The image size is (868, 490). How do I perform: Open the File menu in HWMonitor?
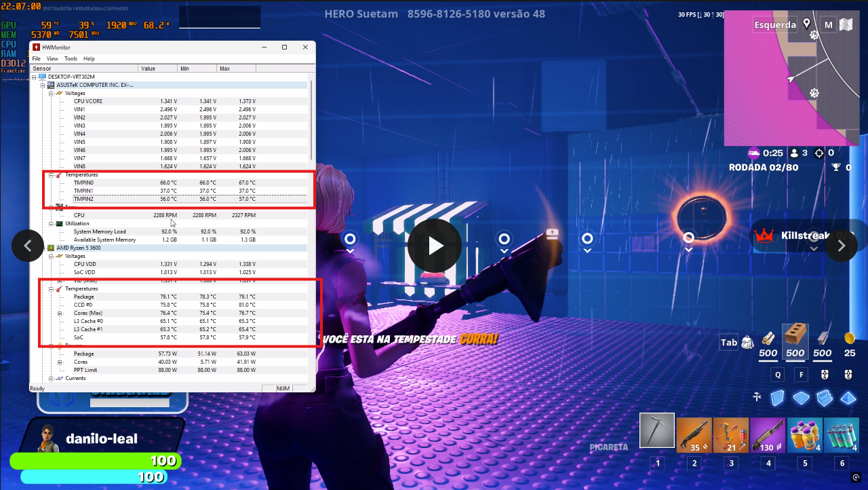coord(37,59)
